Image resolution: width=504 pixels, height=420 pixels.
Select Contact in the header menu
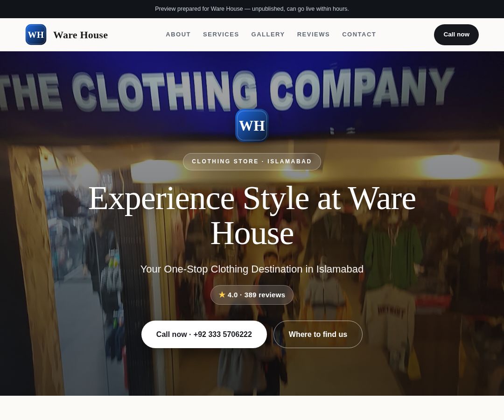coord(359,35)
